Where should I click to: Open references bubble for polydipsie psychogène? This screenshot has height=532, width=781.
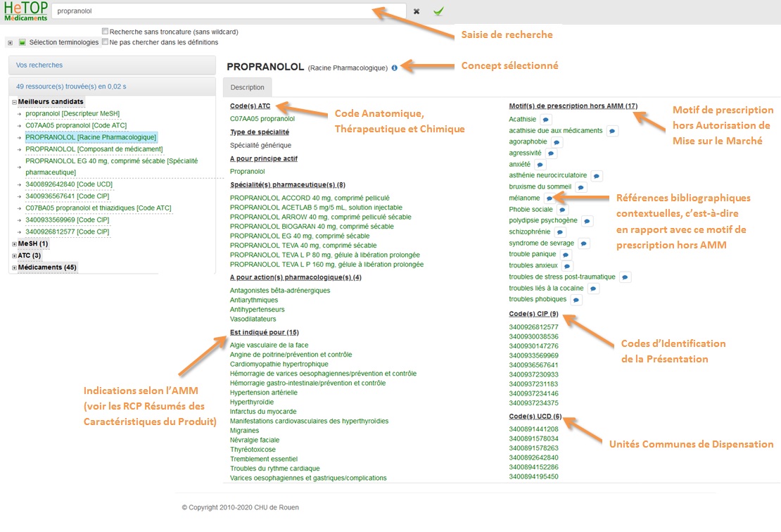[x=588, y=221]
